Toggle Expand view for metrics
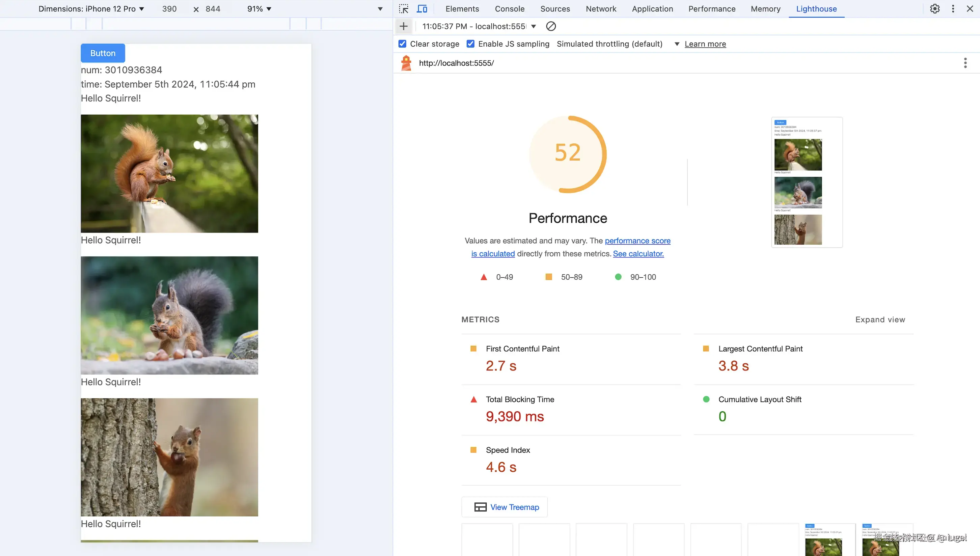Viewport: 980px width, 556px height. (880, 319)
